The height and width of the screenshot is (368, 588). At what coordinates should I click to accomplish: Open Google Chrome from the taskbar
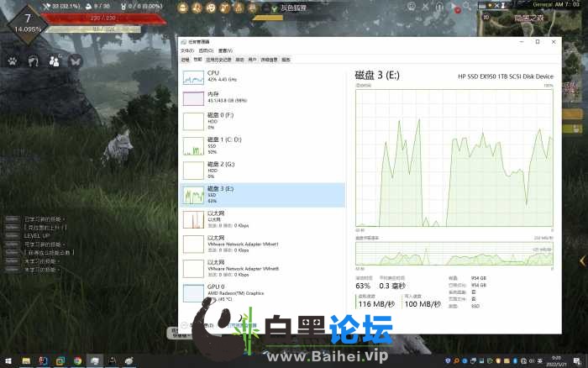[x=77, y=361]
